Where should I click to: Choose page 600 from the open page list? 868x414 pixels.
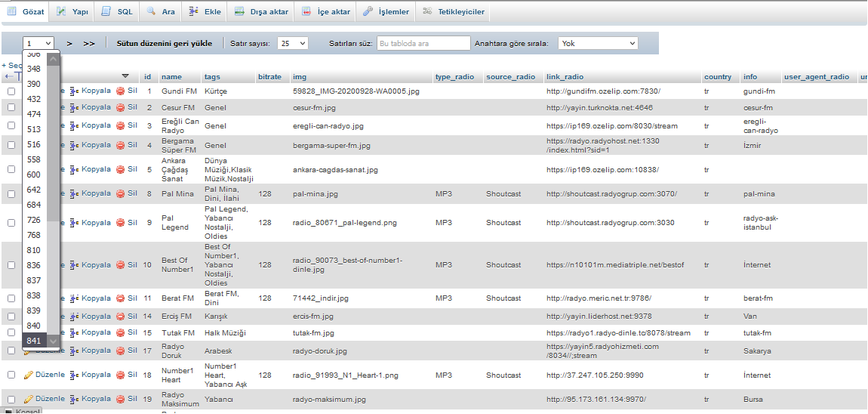click(34, 175)
